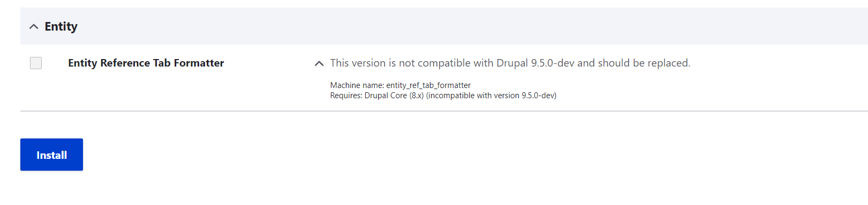Click the Requires Drupal Core (8.x) line
Image resolution: width=868 pixels, height=205 pixels.
443,96
